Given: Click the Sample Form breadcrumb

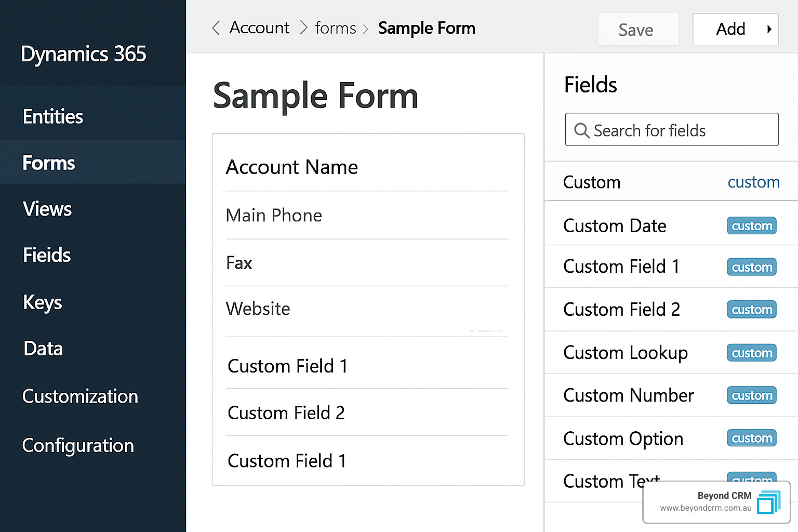Looking at the screenshot, I should pyautogui.click(x=427, y=28).
